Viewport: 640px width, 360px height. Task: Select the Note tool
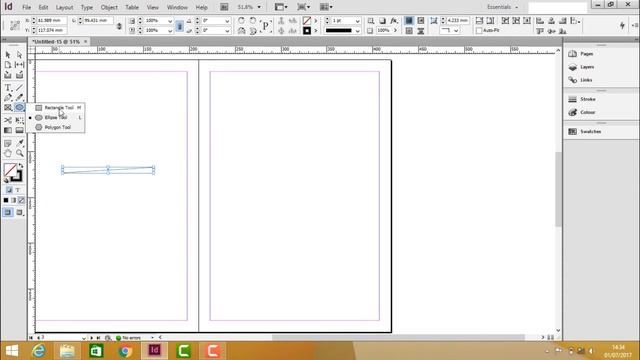pos(8,143)
